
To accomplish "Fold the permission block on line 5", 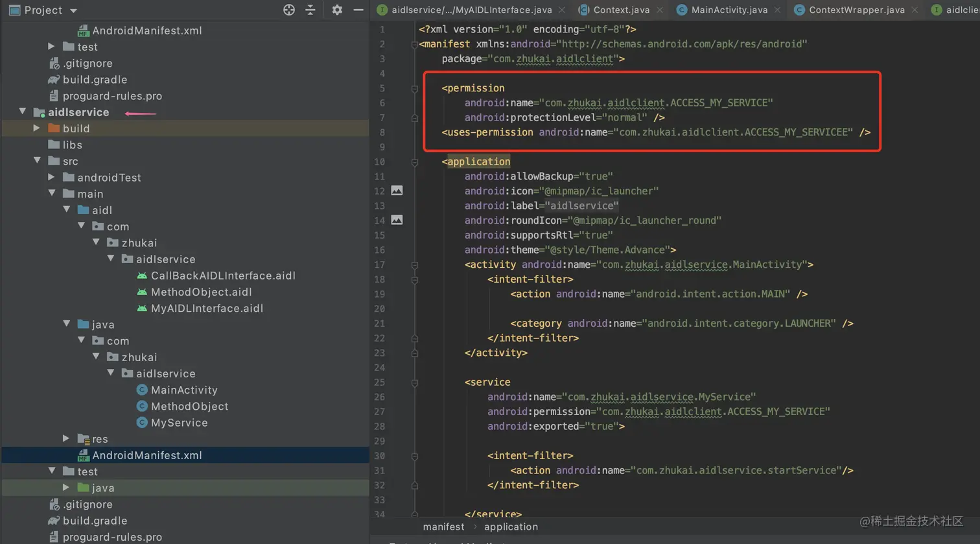I will pos(414,88).
